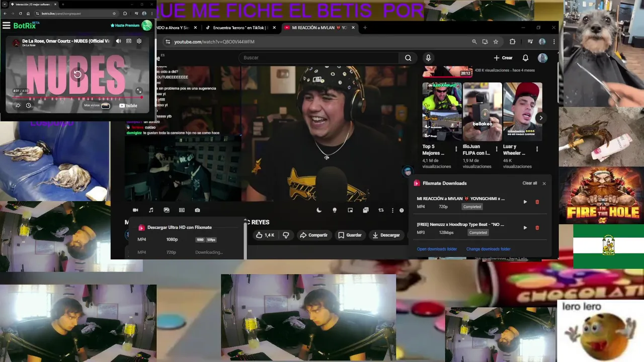Open 'Luar y Wheeler' short thumbnail
Image resolution: width=644 pixels, height=362 pixels.
tap(523, 112)
